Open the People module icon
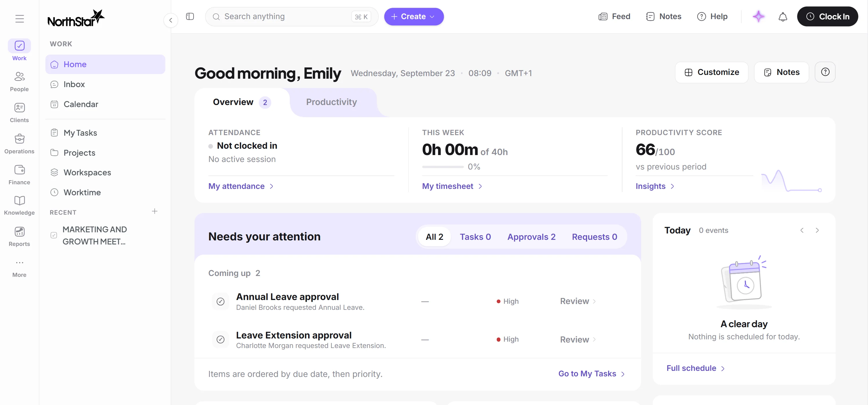Screen dimensions: 868x405 [20, 77]
